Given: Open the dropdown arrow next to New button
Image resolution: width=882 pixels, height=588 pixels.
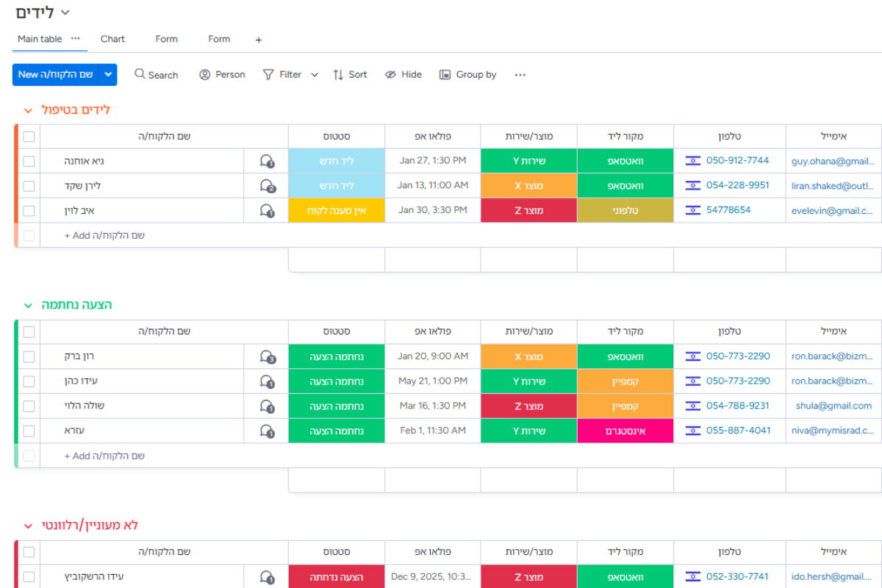Looking at the screenshot, I should [x=108, y=74].
